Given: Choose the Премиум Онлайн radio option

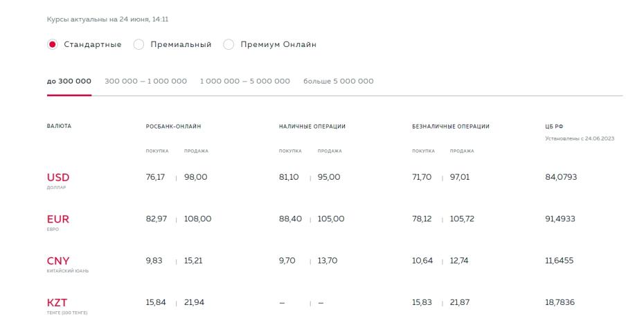Looking at the screenshot, I should [229, 44].
